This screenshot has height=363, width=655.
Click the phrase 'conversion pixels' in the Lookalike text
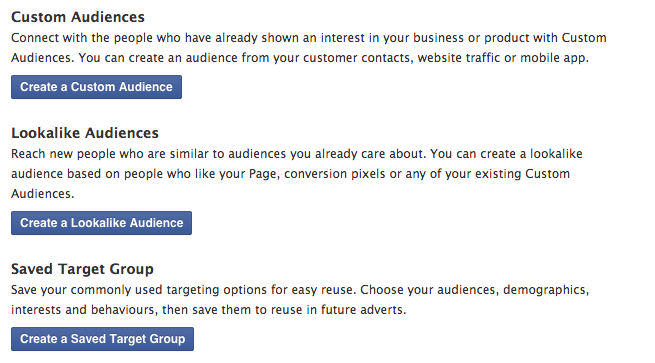[335, 174]
